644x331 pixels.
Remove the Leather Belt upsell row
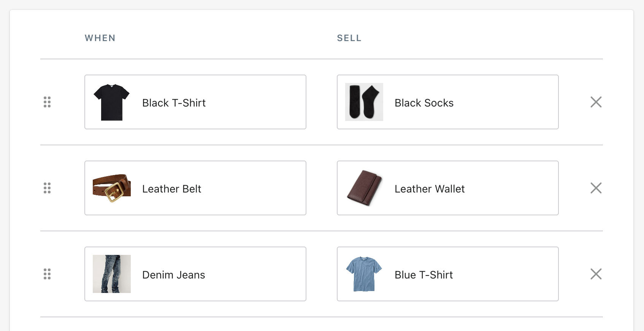[x=596, y=188]
